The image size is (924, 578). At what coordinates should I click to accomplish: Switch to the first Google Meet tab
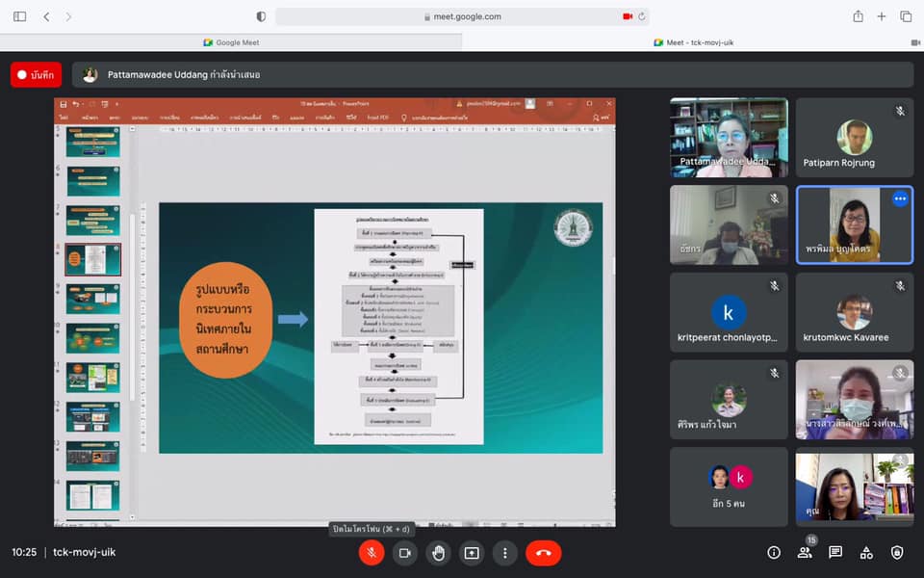pos(231,42)
